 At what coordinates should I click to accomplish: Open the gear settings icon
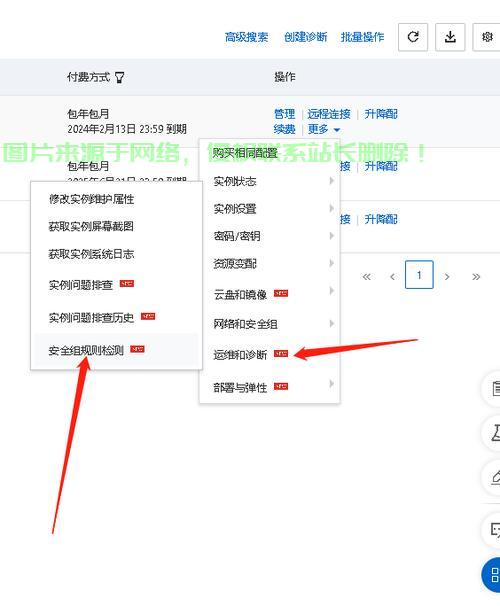[486, 37]
